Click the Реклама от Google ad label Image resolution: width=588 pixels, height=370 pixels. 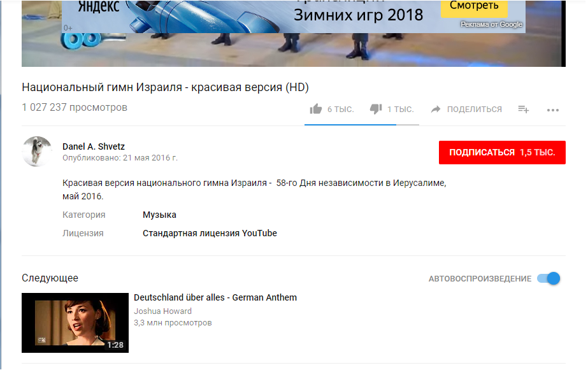[491, 24]
